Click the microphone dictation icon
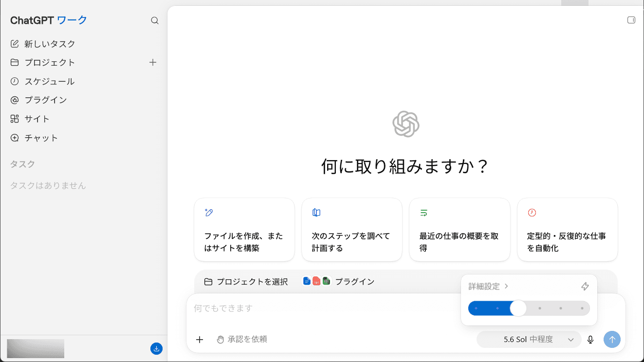 [x=590, y=340]
